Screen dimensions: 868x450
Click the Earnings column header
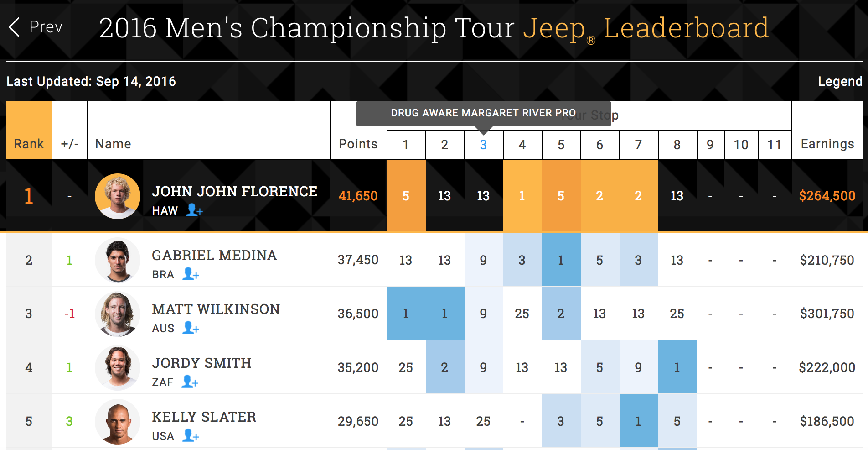pos(827,144)
